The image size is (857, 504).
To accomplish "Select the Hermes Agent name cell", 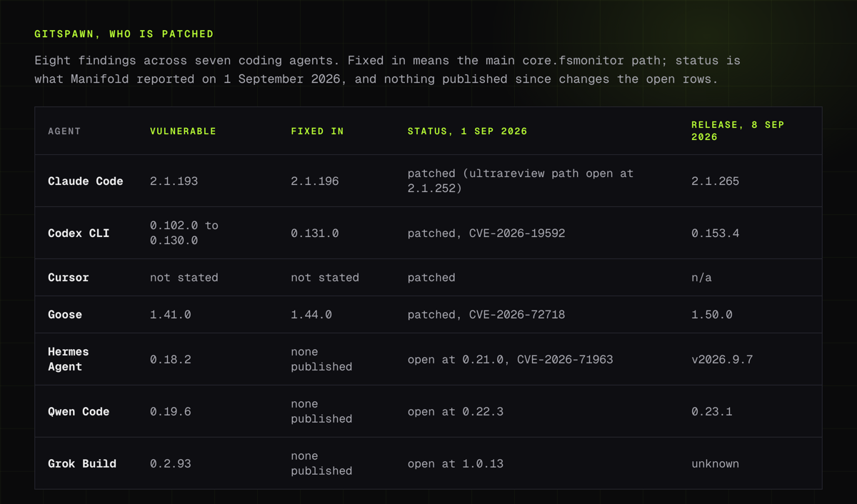I will [69, 359].
